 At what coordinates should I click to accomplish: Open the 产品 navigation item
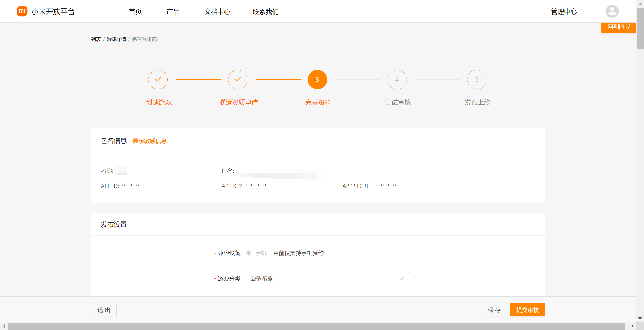coord(173,11)
